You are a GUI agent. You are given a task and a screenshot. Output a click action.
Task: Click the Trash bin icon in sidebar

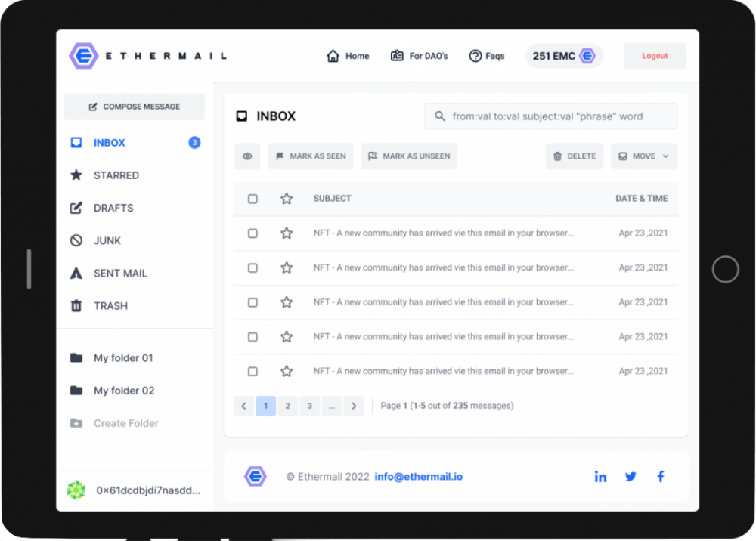[x=76, y=305]
